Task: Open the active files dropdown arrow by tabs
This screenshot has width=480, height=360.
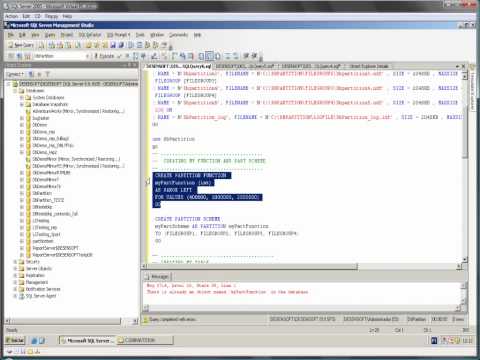Action: (x=457, y=66)
